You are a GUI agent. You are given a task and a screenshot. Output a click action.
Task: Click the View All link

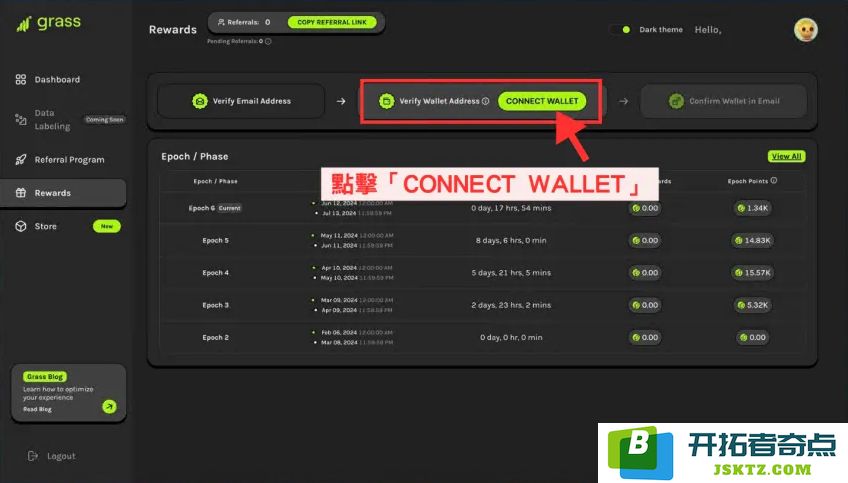pyautogui.click(x=786, y=156)
